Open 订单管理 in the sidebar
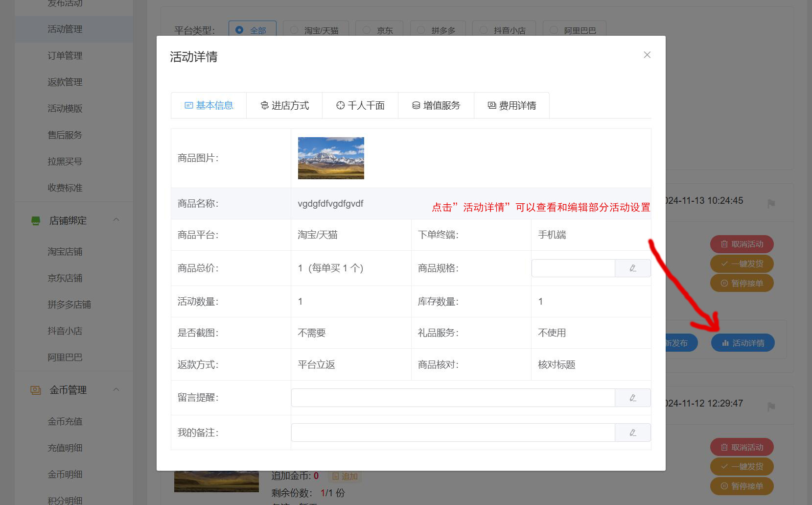 pos(65,55)
